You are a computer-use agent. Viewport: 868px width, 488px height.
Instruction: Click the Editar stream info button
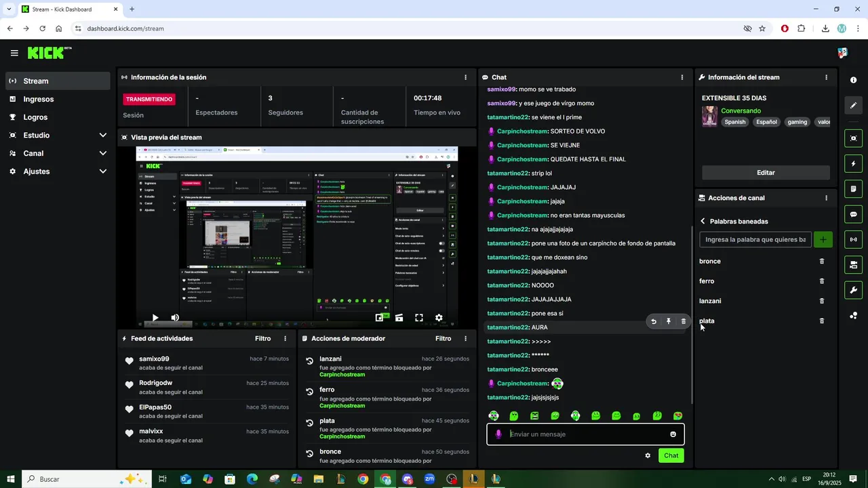[x=766, y=173]
